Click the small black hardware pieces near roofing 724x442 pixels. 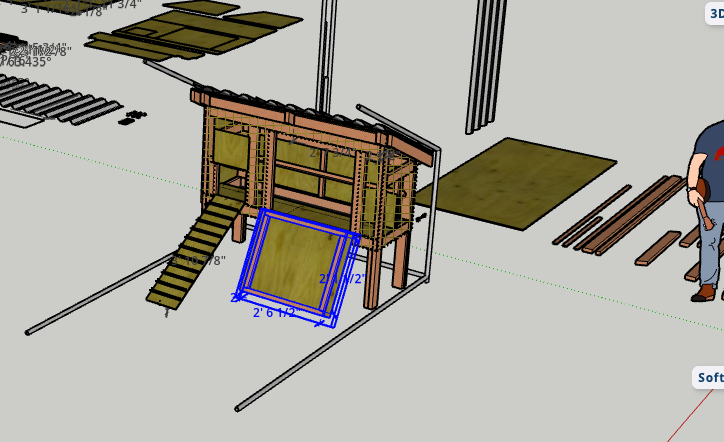[133, 117]
